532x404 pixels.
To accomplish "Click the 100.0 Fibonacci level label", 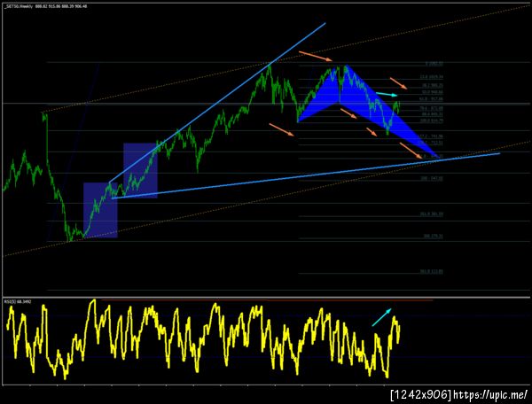I will click(x=431, y=120).
